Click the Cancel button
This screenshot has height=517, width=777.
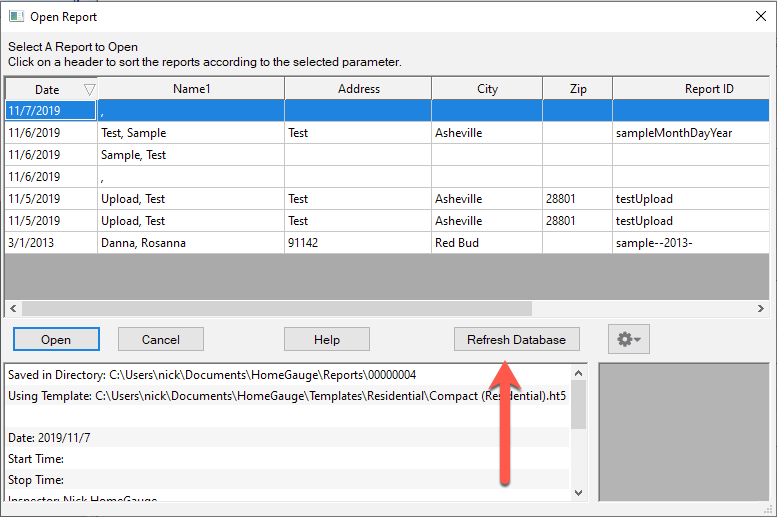[x=161, y=340]
